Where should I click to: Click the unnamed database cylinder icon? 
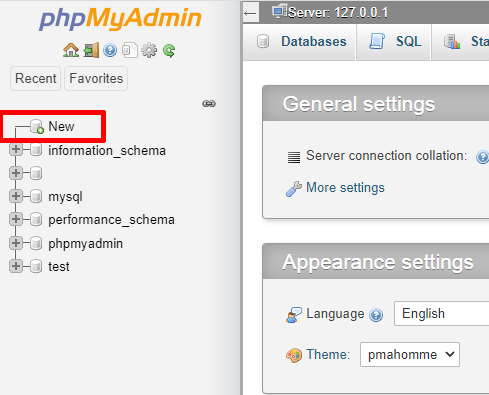(x=36, y=173)
